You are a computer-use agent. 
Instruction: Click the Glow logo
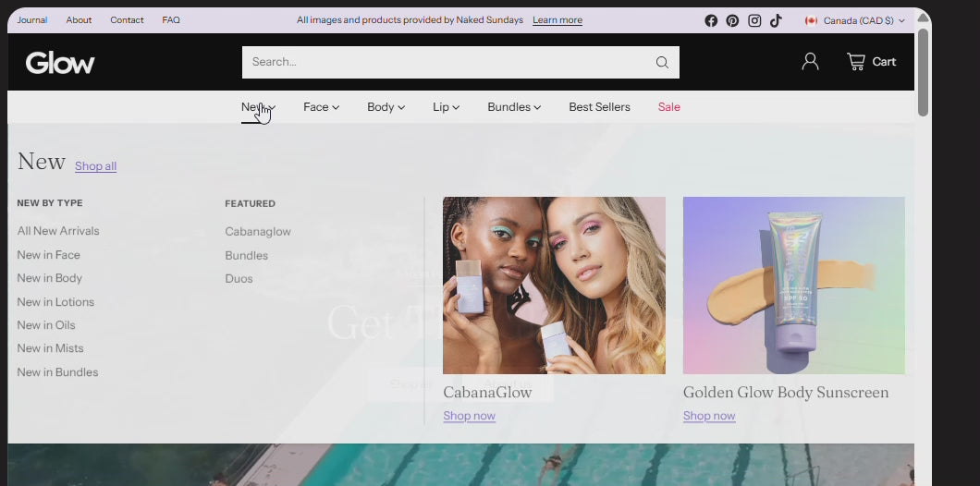pos(60,63)
